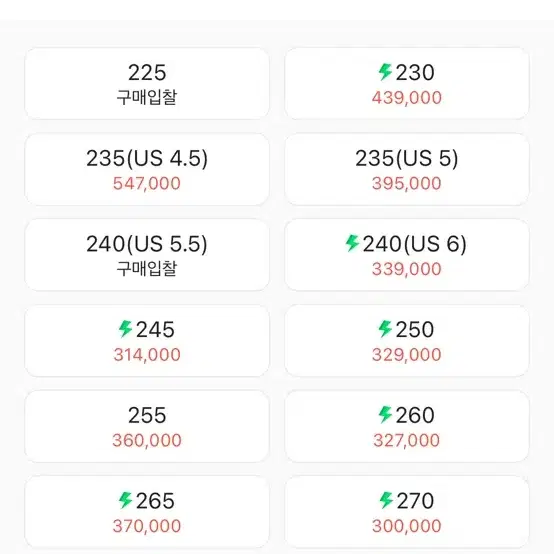Select size 225 purchase bid option
The image size is (554, 554).
click(x=147, y=83)
